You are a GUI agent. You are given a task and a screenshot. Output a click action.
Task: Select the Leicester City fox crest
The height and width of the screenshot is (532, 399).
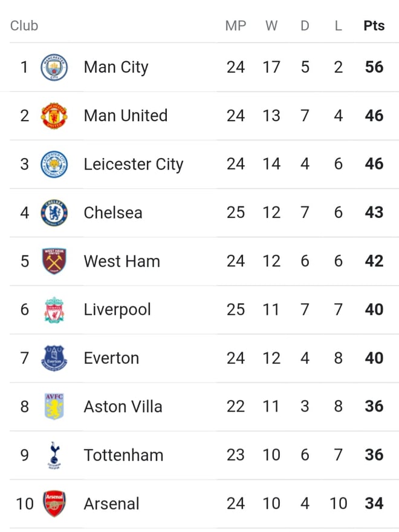54,164
